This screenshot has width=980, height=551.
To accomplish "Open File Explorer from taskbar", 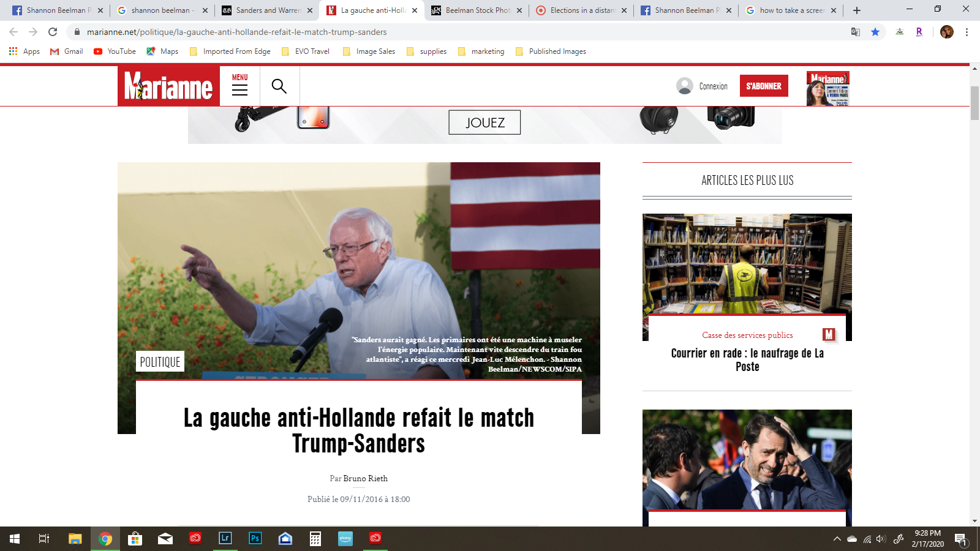I will coord(75,539).
